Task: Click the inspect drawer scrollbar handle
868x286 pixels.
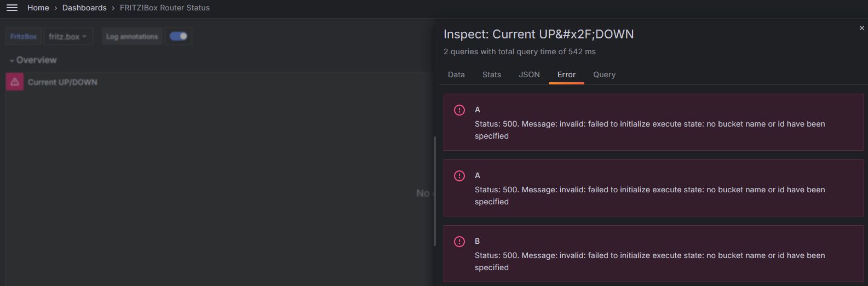Action: pos(435,191)
